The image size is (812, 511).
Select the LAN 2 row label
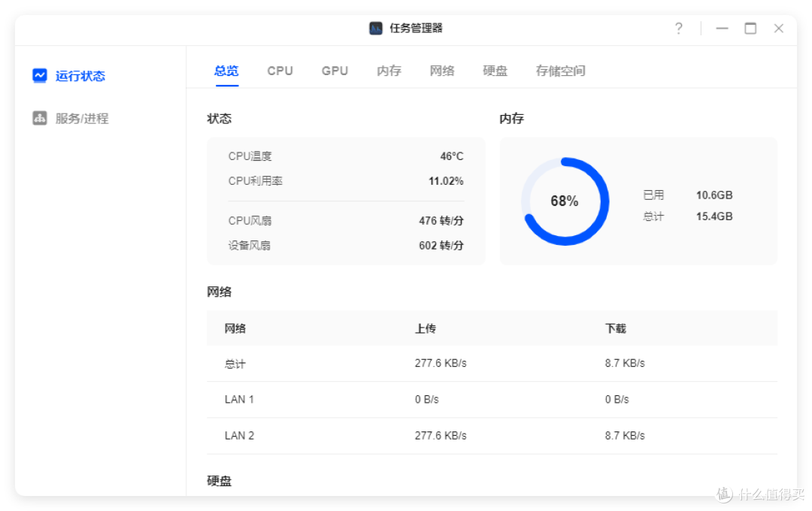(x=239, y=436)
